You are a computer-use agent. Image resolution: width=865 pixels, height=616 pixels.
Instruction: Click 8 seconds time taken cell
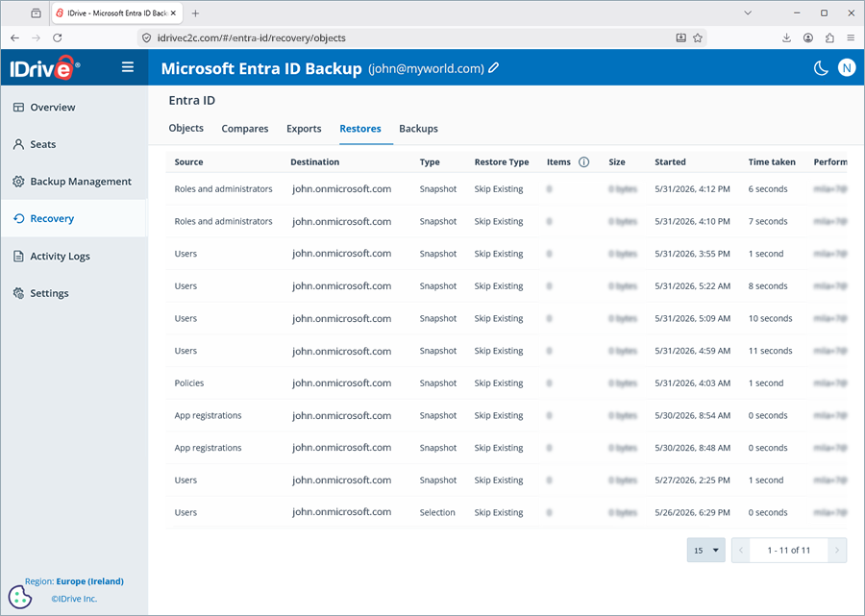coord(768,286)
